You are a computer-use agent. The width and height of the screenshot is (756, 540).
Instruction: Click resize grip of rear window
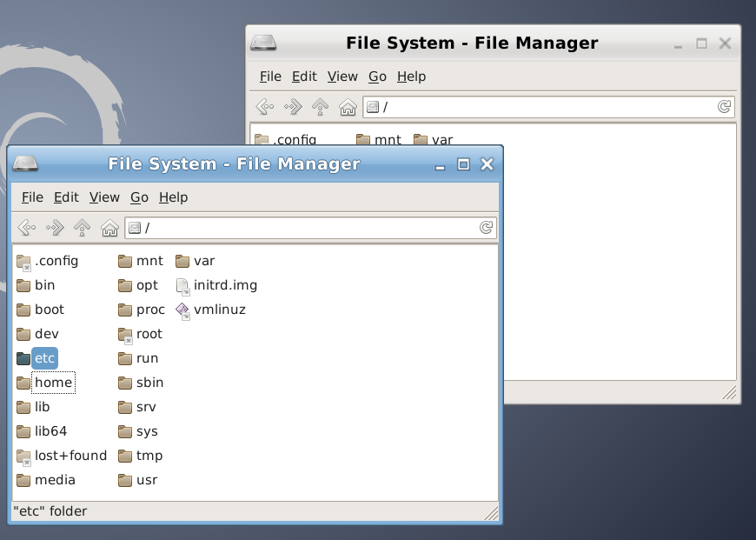[729, 393]
